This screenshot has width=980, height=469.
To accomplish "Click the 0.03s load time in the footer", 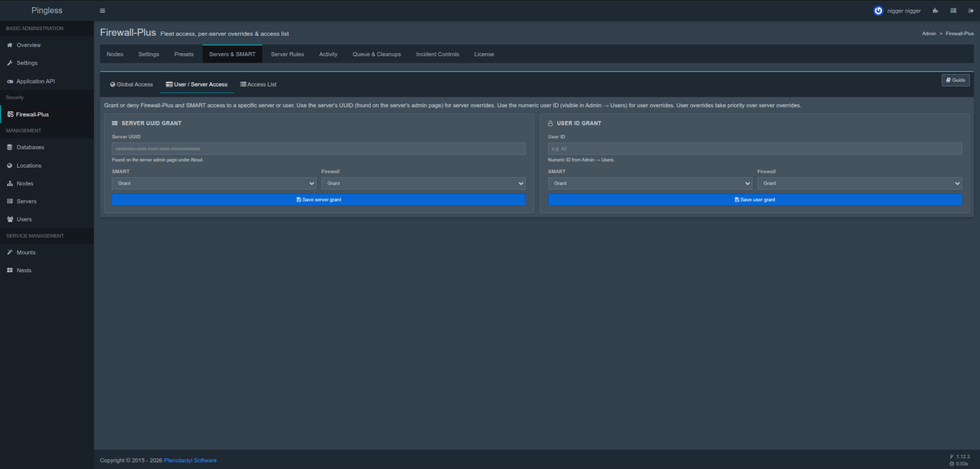I will [962, 464].
